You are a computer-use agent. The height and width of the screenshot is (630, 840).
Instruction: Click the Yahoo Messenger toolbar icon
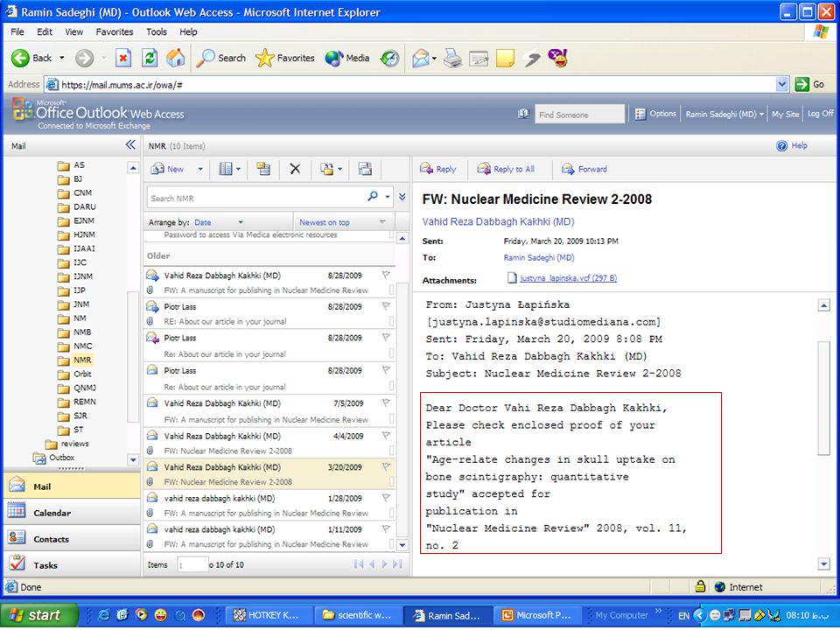coord(557,58)
